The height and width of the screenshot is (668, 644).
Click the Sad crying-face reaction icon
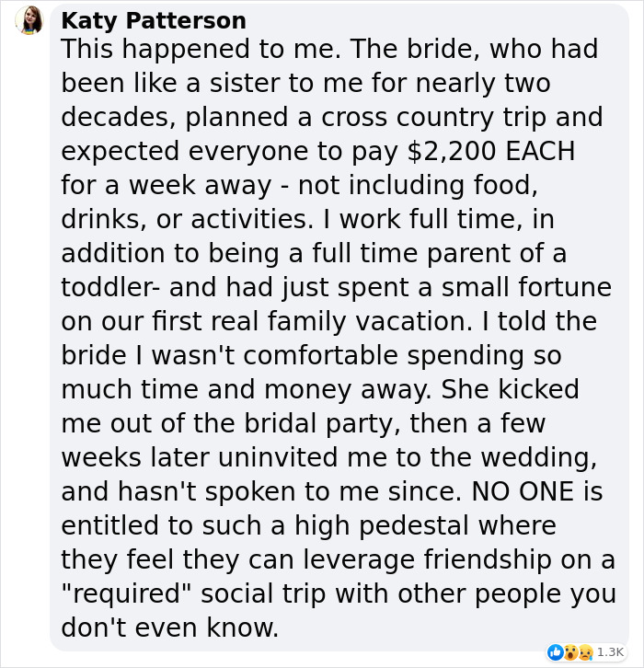pos(584,652)
